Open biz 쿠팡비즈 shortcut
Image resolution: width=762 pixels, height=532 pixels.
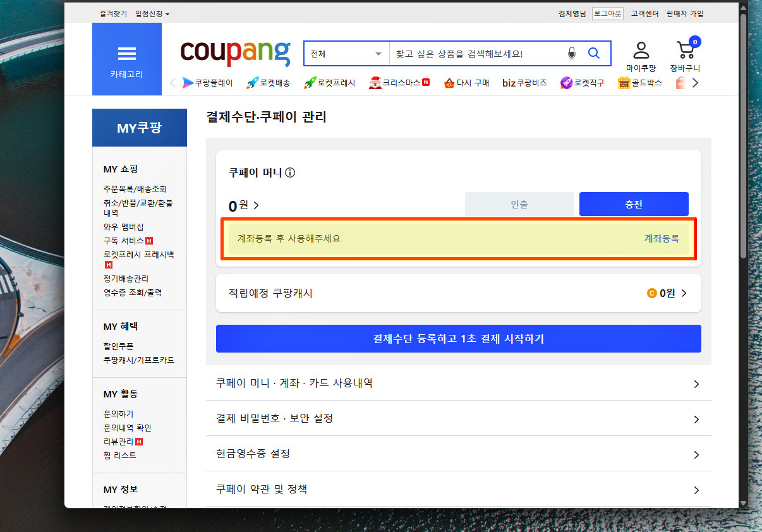coord(524,83)
